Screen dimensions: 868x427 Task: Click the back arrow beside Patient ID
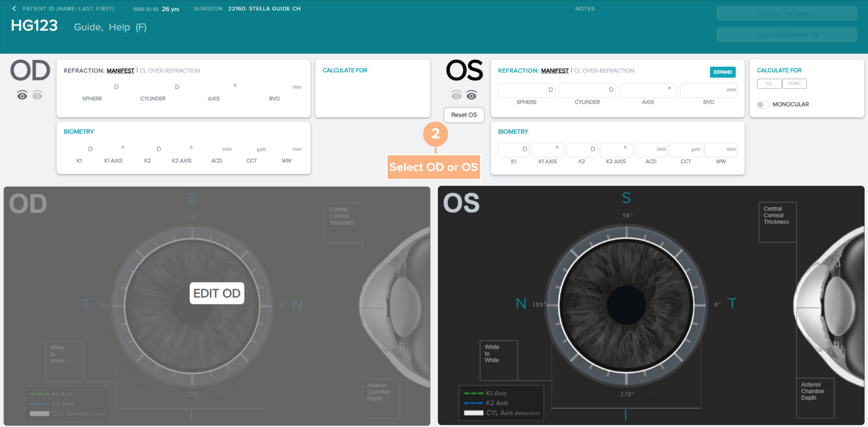[x=14, y=9]
